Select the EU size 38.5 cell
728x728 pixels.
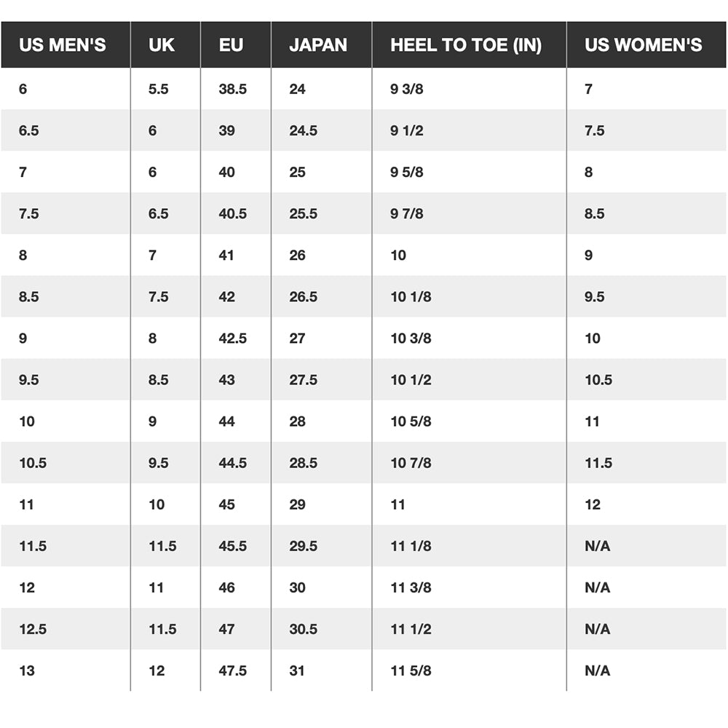[x=233, y=90]
